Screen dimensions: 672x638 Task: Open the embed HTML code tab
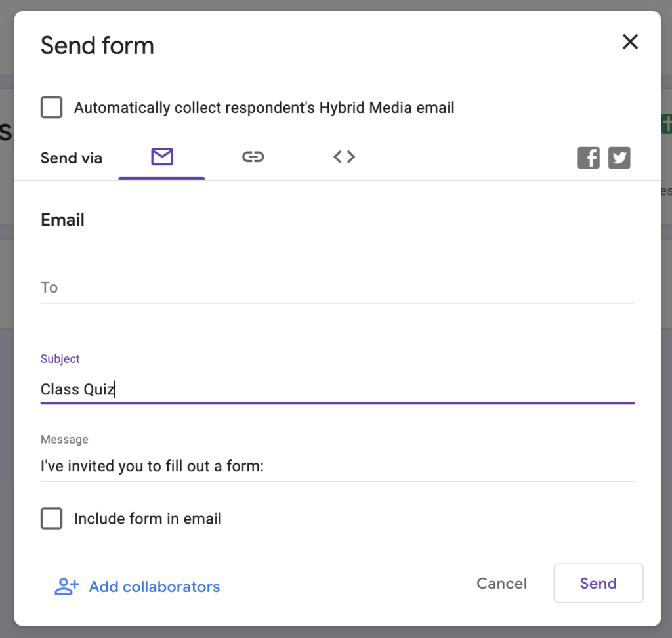[x=344, y=157]
